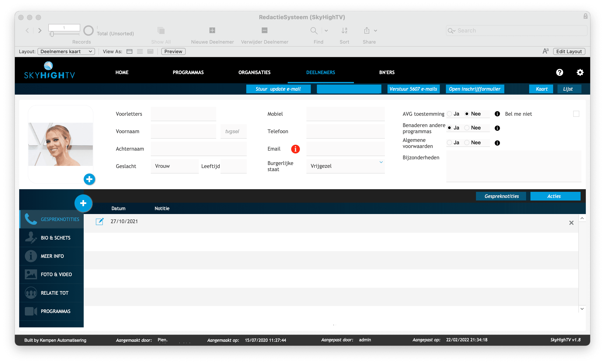Click the participant photo thumbnail
The image size is (605, 364).
(61, 145)
